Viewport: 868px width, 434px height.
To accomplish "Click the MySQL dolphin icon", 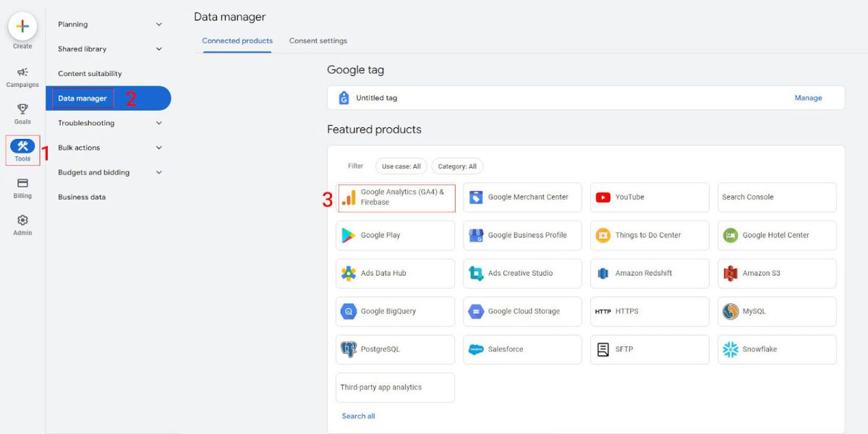I will pos(731,311).
